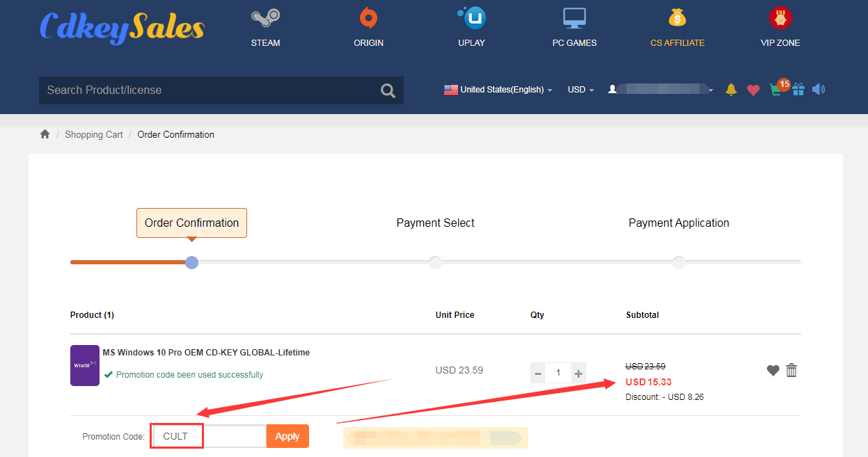Viewport: 868px width, 457px height.
Task: Open the user account dropdown
Action: pyautogui.click(x=660, y=90)
